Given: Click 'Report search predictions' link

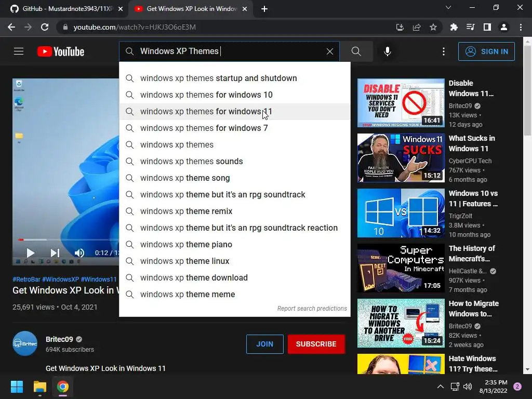Looking at the screenshot, I should (312, 309).
